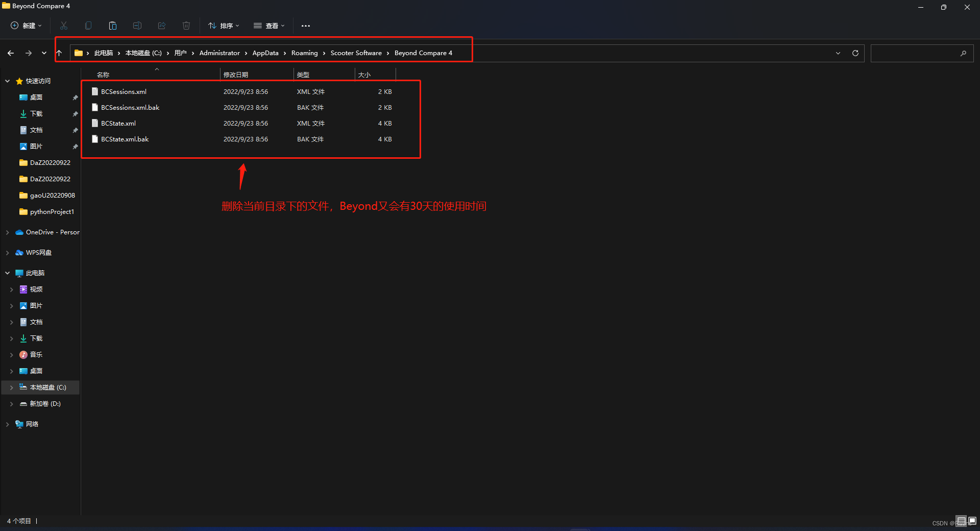Click the refresh icon beside address bar
This screenshot has width=980, height=531.
coord(855,53)
